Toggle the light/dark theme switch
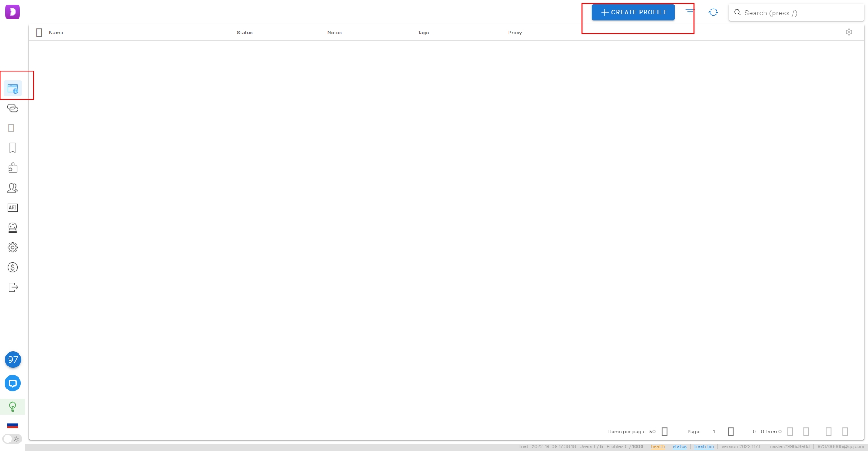This screenshot has width=868, height=451. pyautogui.click(x=12, y=439)
